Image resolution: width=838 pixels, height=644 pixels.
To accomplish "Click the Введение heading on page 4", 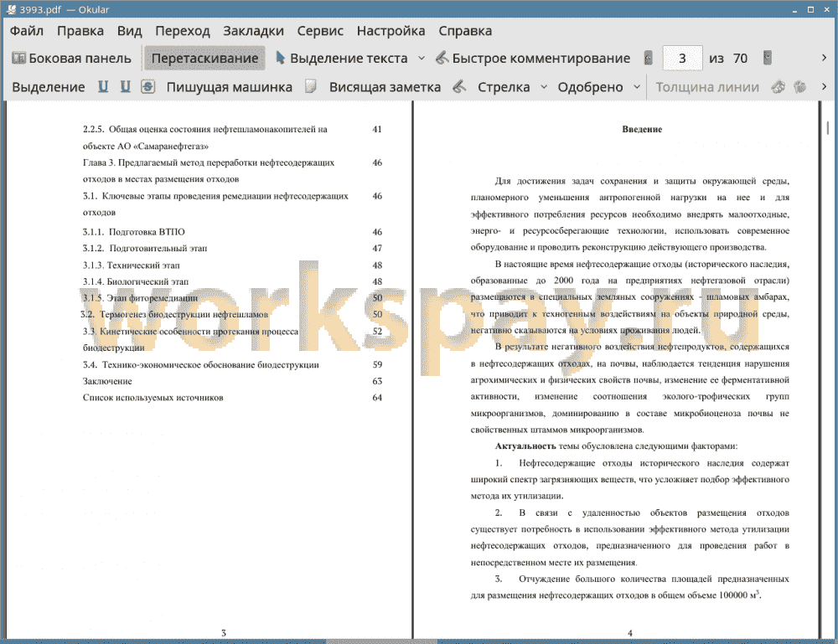I will click(x=642, y=129).
